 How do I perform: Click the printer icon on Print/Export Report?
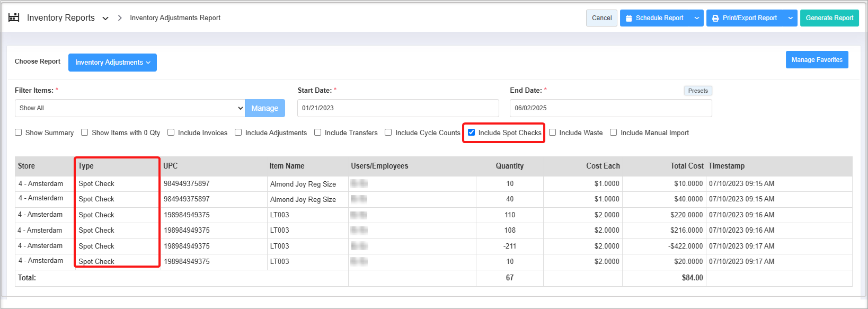(x=715, y=18)
